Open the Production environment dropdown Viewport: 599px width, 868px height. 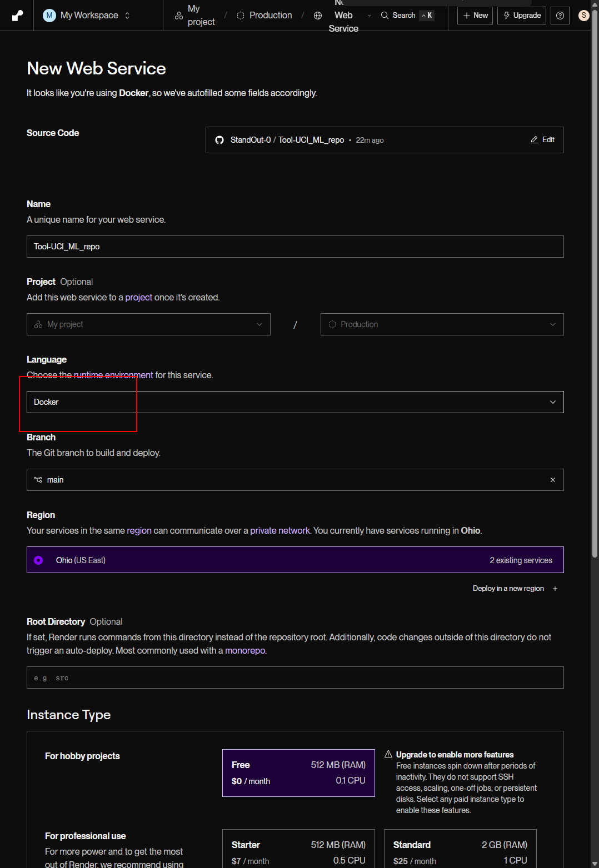(x=442, y=324)
